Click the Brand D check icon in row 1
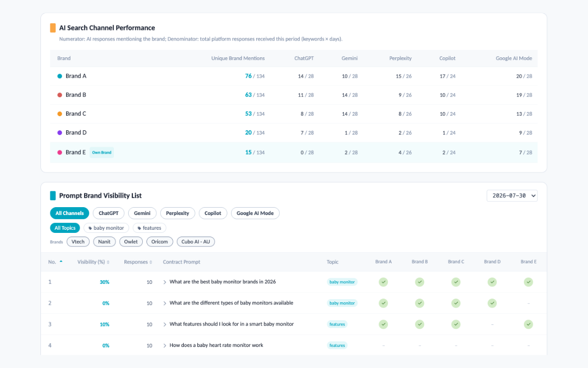Image resolution: width=588 pixels, height=368 pixels. (x=492, y=282)
